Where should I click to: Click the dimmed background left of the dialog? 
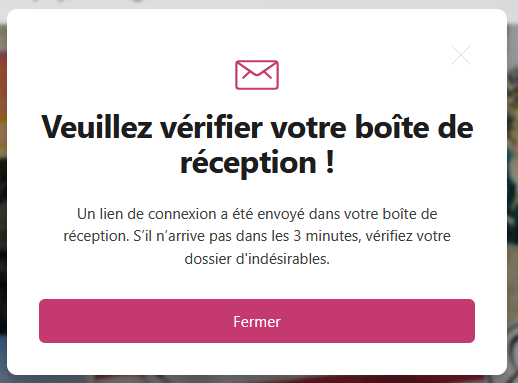(x=3, y=200)
